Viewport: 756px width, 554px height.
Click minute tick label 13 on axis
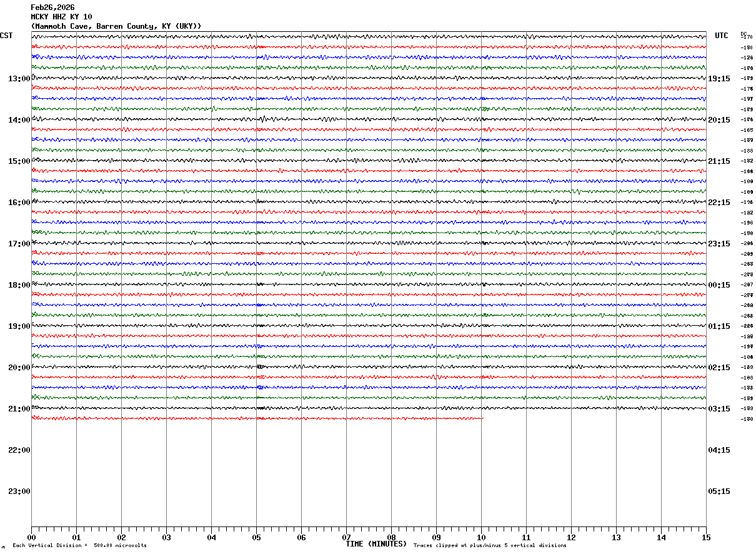pyautogui.click(x=616, y=537)
